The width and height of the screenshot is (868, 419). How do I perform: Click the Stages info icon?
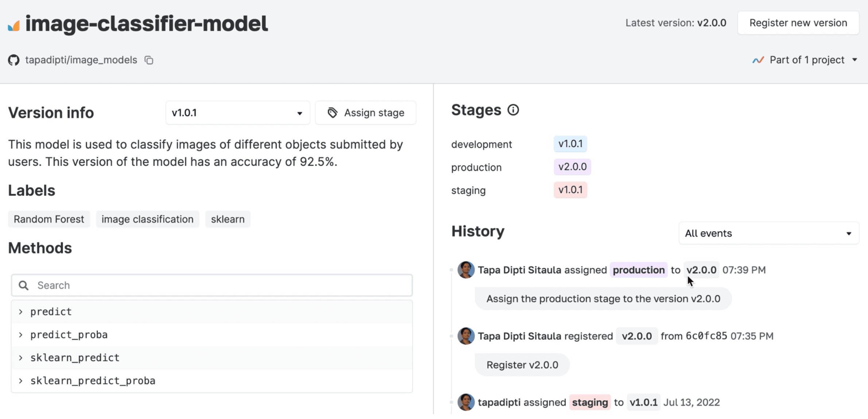[x=513, y=110]
